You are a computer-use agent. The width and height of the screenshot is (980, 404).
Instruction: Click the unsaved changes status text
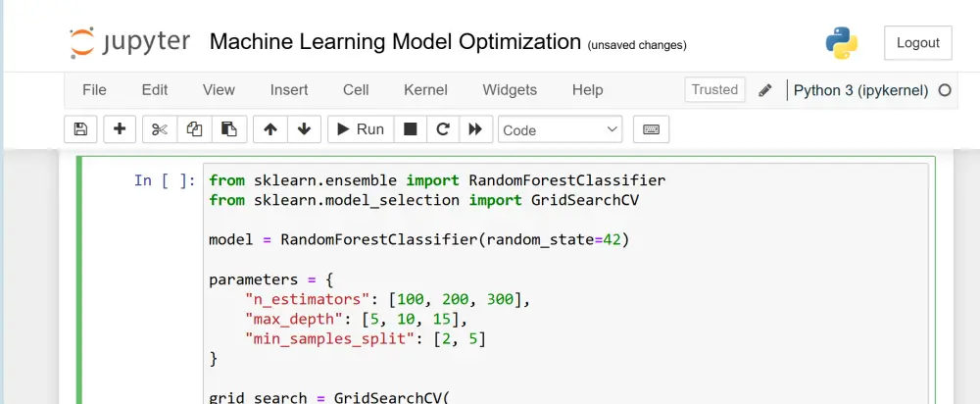637,45
